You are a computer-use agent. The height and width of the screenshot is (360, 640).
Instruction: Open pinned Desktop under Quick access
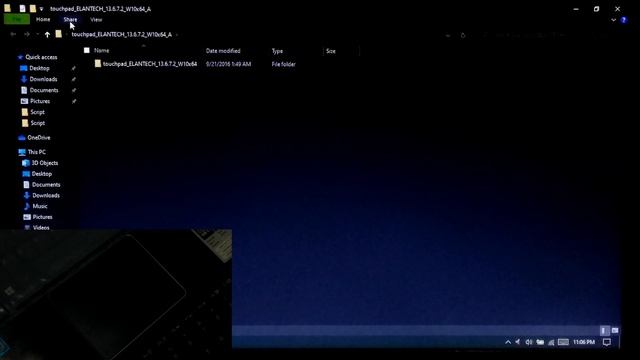tap(39, 68)
